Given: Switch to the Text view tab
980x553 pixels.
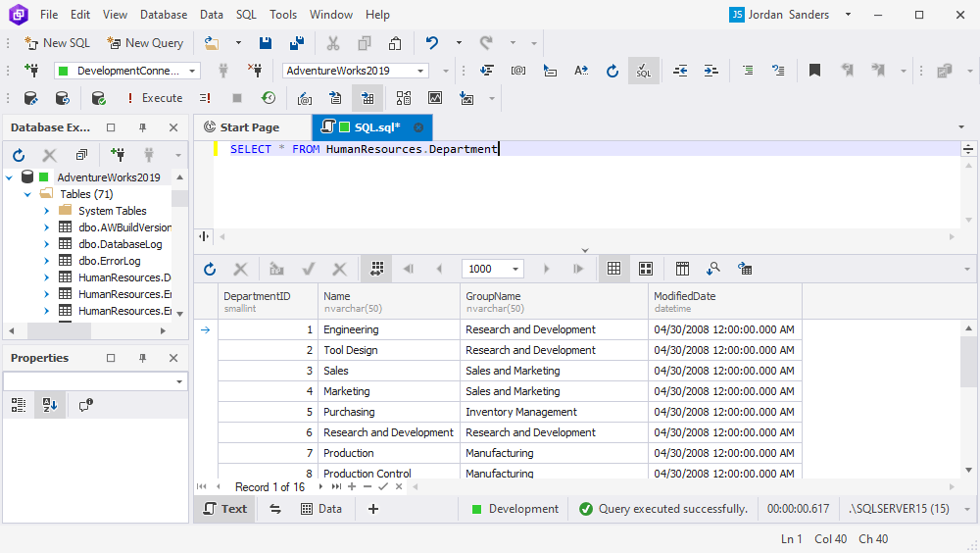Looking at the screenshot, I should [225, 509].
